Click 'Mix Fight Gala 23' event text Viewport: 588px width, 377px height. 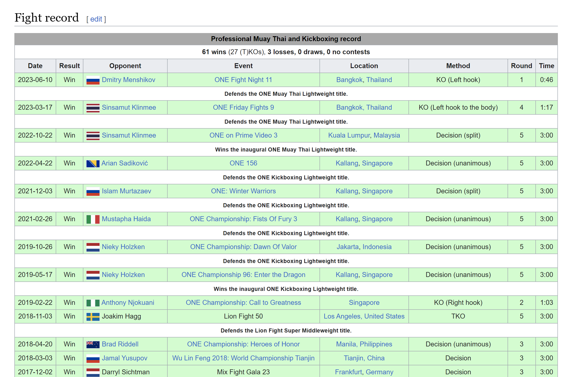click(243, 372)
